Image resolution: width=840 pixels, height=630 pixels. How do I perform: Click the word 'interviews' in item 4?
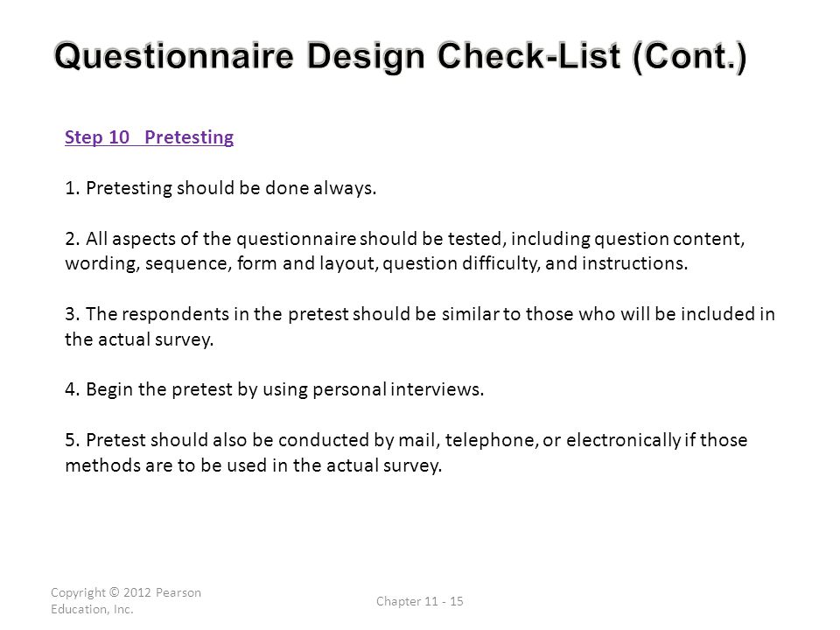pyautogui.click(x=437, y=389)
